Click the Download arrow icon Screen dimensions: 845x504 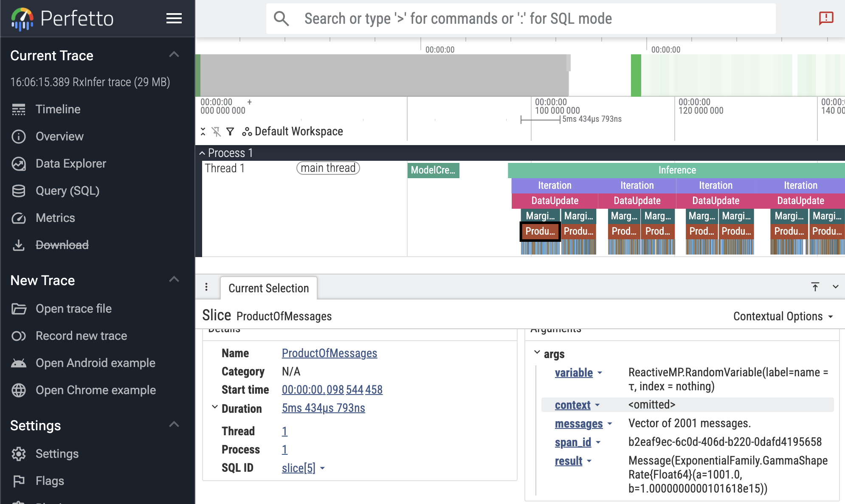pyautogui.click(x=19, y=245)
